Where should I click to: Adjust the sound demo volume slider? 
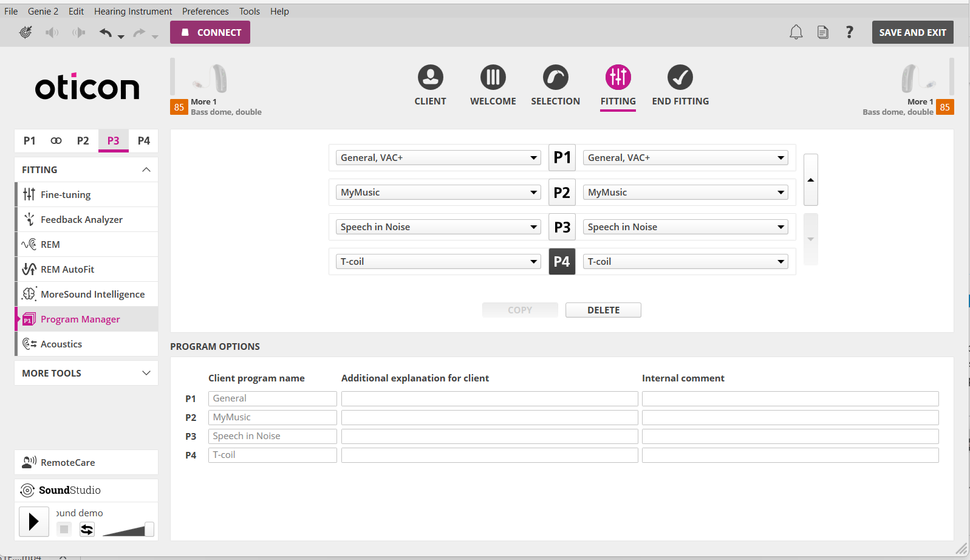(x=149, y=529)
